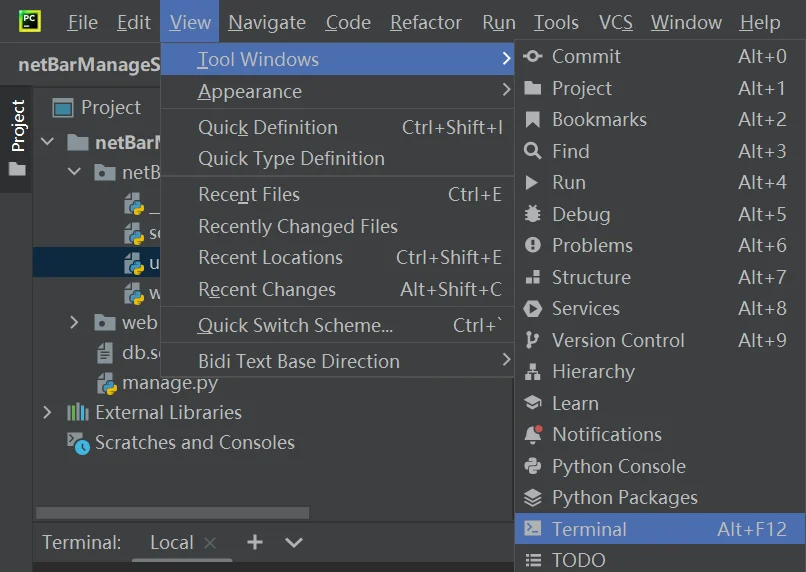806x572 pixels.
Task: Click the Services icon in submenu
Action: (x=533, y=308)
